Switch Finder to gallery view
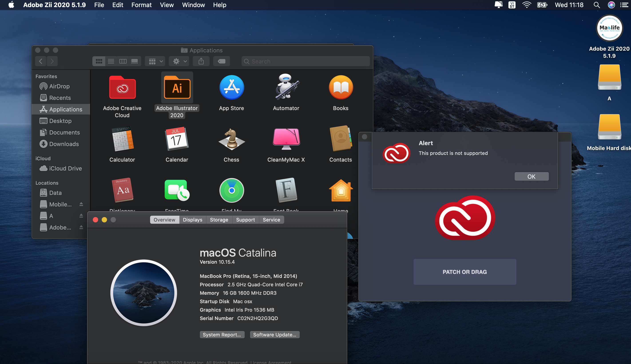This screenshot has height=364, width=631. tap(135, 61)
